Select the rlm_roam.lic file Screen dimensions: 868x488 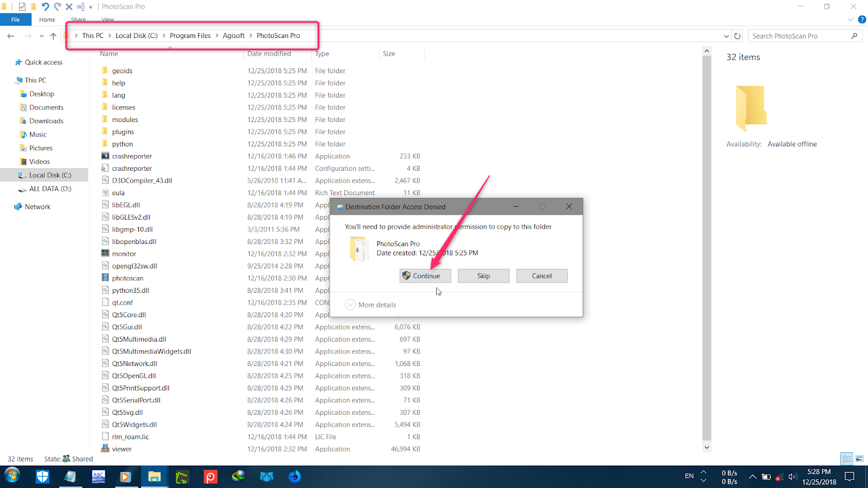pyautogui.click(x=130, y=437)
